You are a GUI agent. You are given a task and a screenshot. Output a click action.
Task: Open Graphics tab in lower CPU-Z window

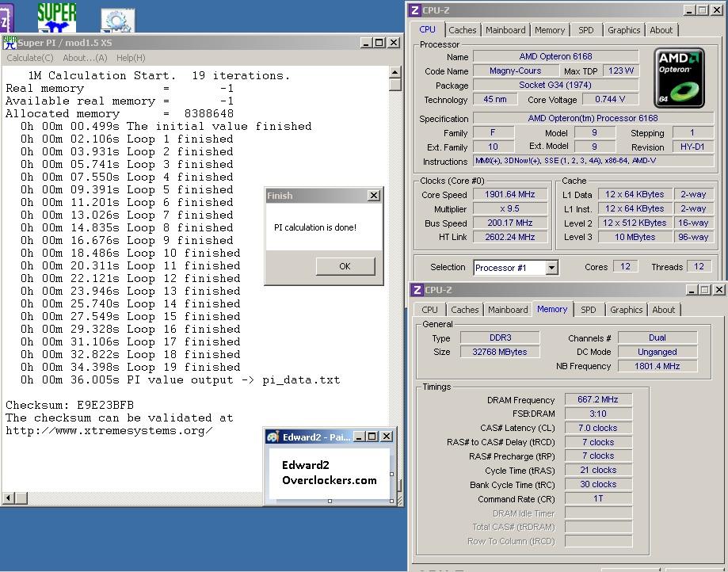click(x=627, y=310)
